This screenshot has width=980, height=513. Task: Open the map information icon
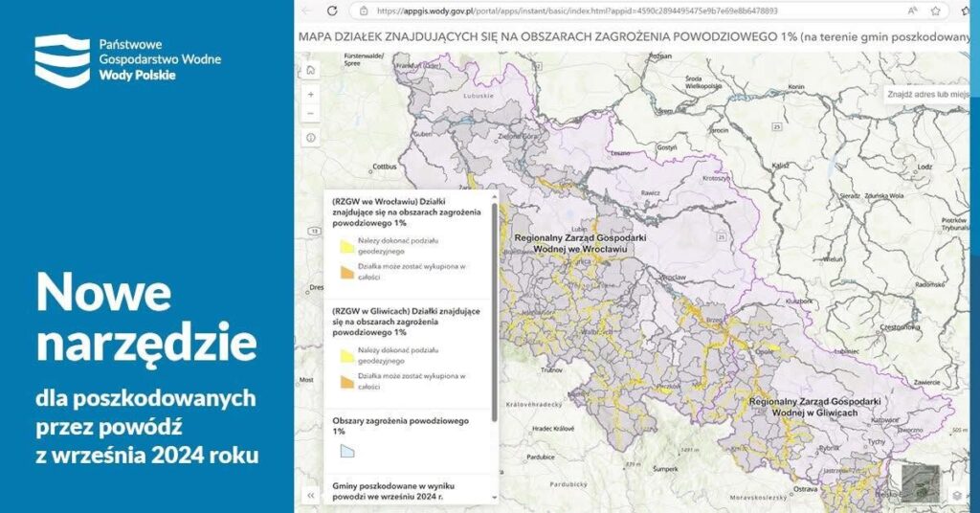pyautogui.click(x=311, y=138)
